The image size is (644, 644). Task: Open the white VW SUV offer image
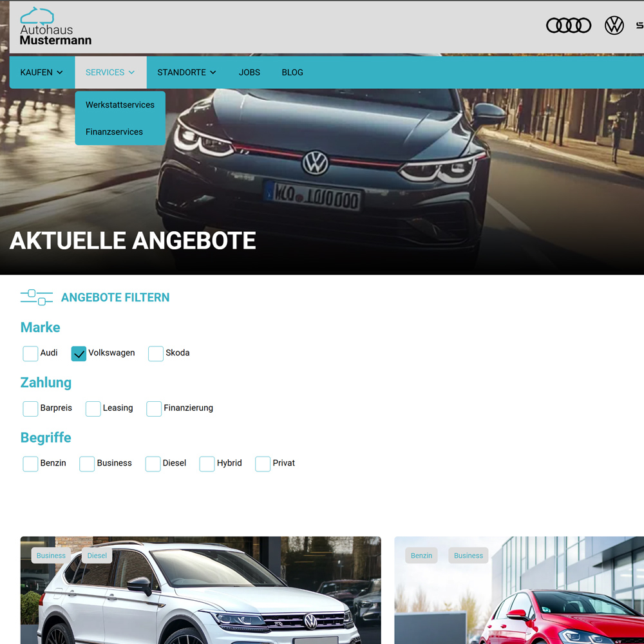[x=200, y=599]
